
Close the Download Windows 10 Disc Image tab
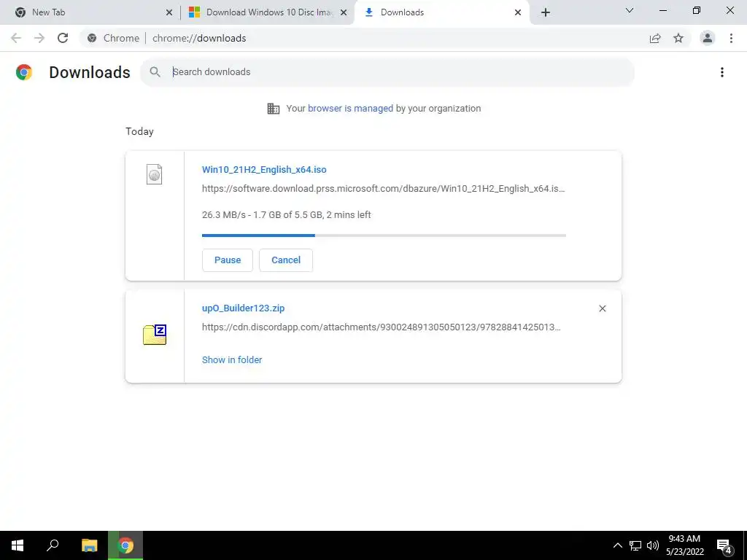(344, 12)
